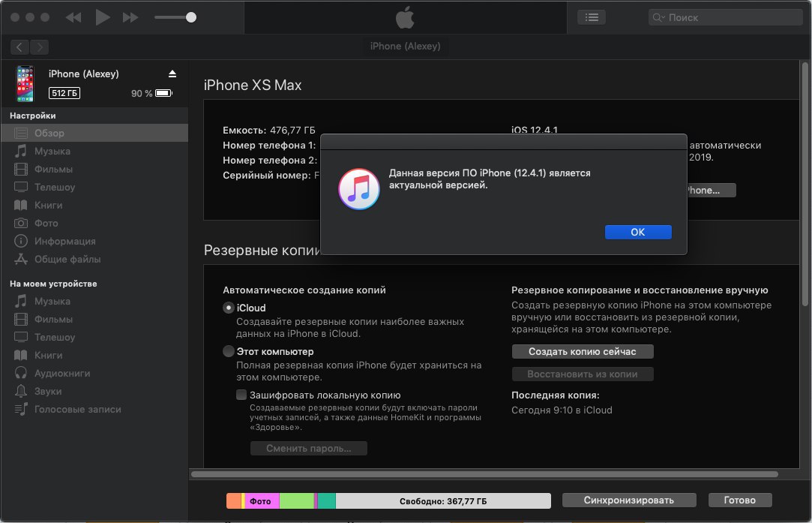
Task: Click the iPhone (Alexey) title tab
Action: 406,46
